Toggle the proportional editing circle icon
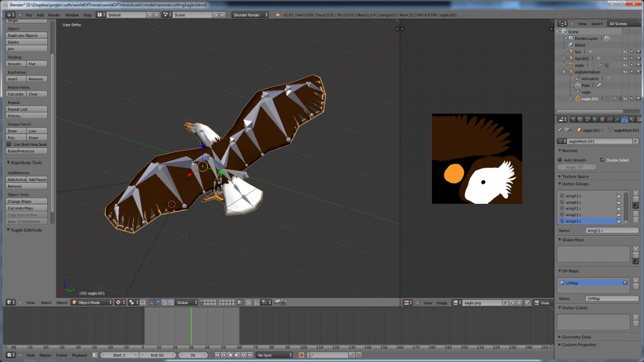644x362 pixels. 248,302
